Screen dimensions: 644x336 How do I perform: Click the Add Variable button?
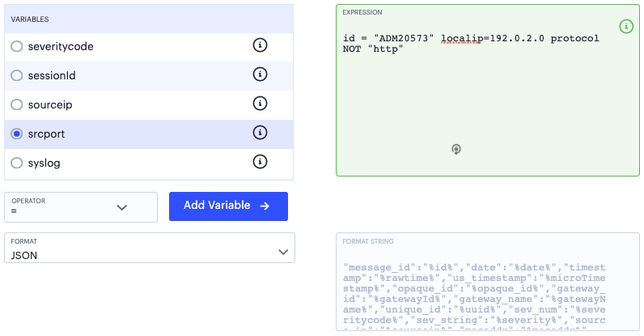click(x=228, y=206)
